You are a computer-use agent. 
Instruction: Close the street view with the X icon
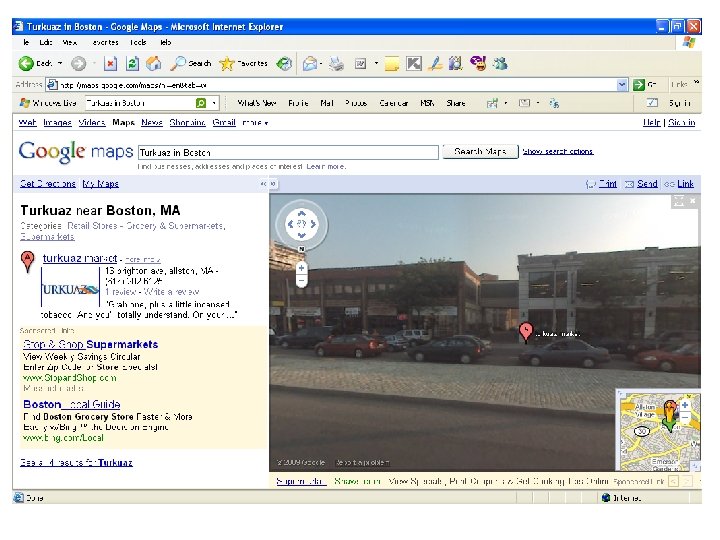click(693, 201)
